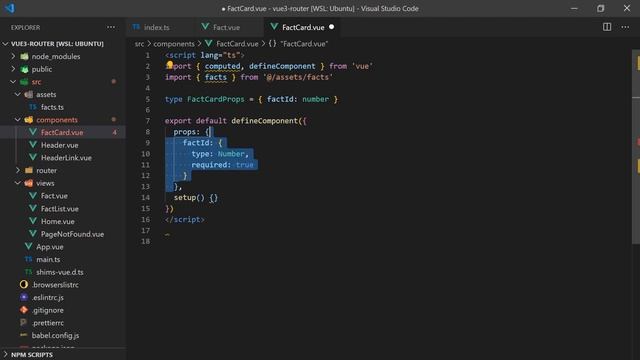
Task: Open shims-vue.d.ts in the explorer
Action: pos(60,272)
